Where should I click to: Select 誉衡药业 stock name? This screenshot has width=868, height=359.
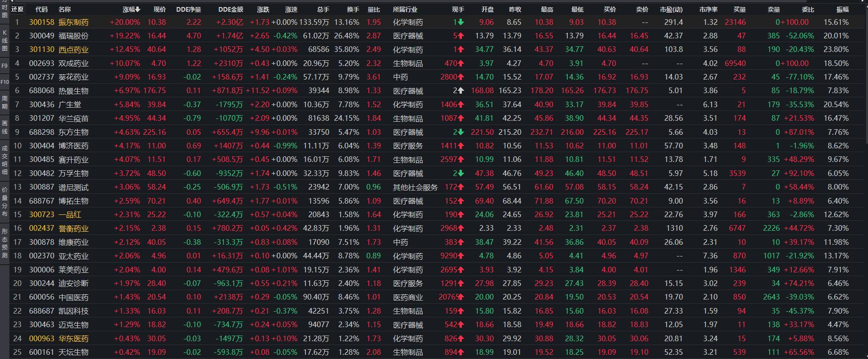pos(74,228)
